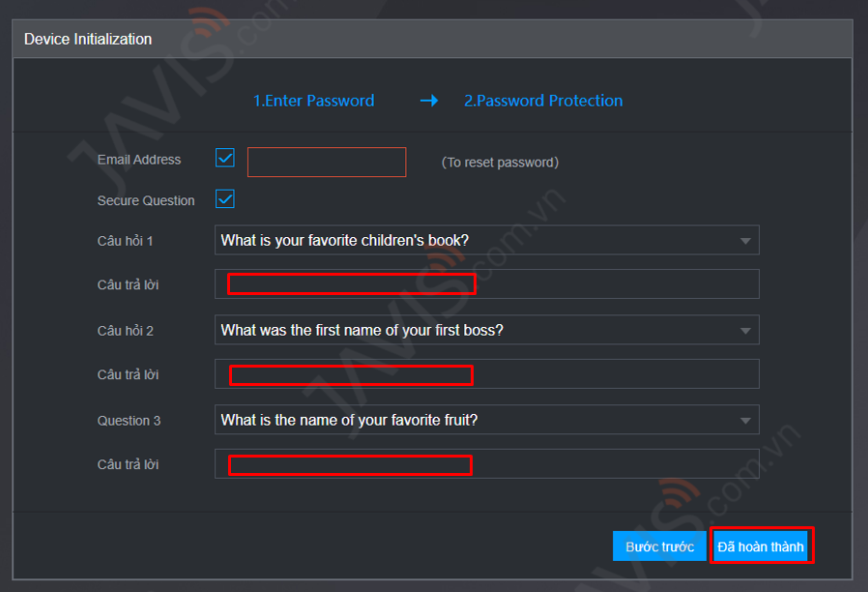Click the Câu hỏi 2 label
The image size is (868, 592).
click(x=125, y=331)
